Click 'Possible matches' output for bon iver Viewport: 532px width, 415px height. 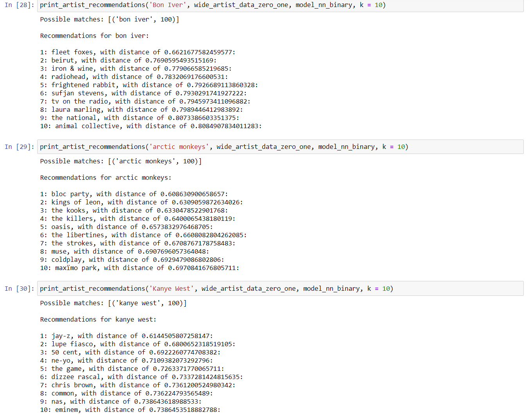110,20
